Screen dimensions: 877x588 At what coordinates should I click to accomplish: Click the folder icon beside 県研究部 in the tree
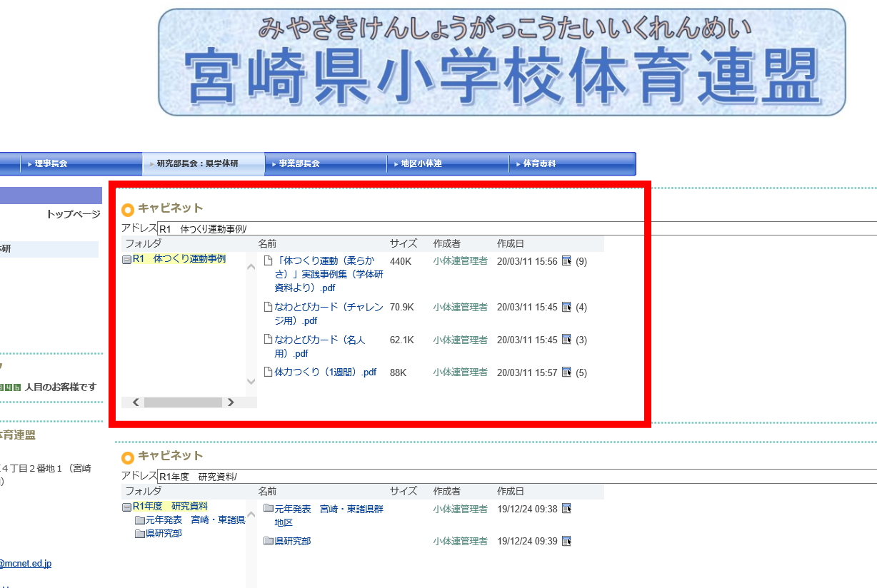coord(139,534)
